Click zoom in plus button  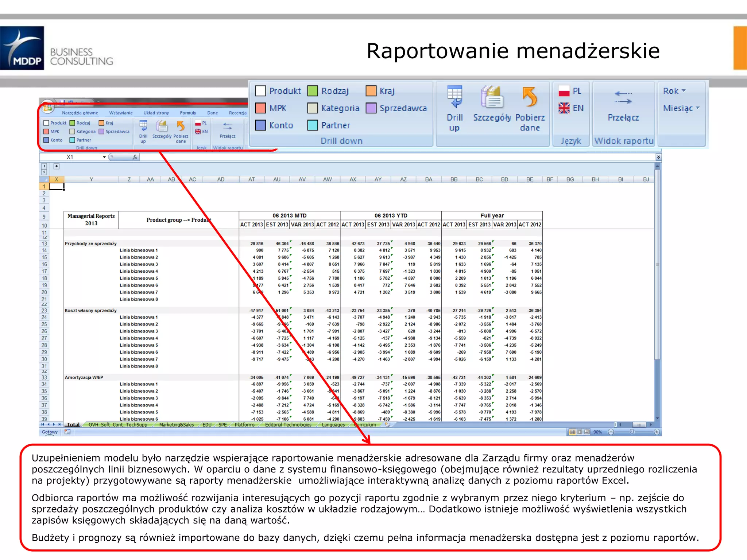(657, 432)
